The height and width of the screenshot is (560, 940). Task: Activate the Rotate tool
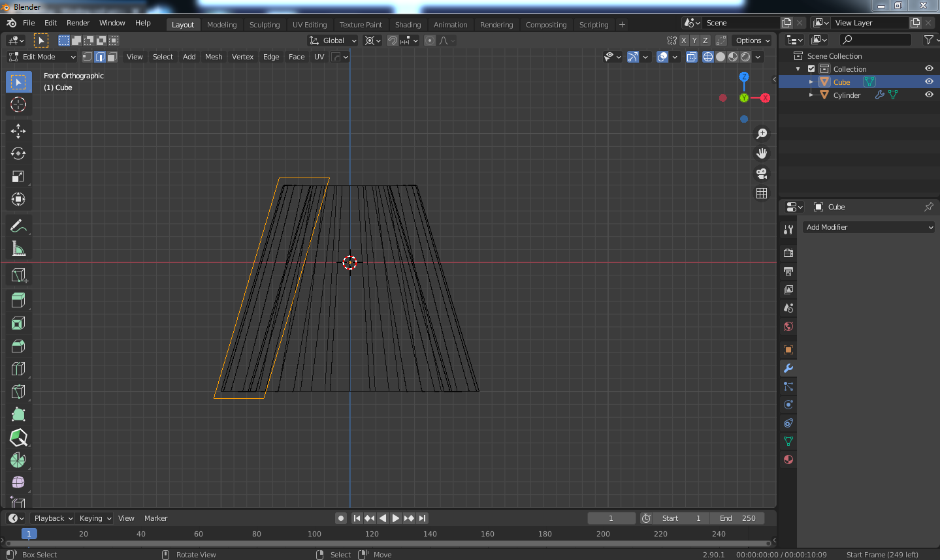click(x=18, y=153)
